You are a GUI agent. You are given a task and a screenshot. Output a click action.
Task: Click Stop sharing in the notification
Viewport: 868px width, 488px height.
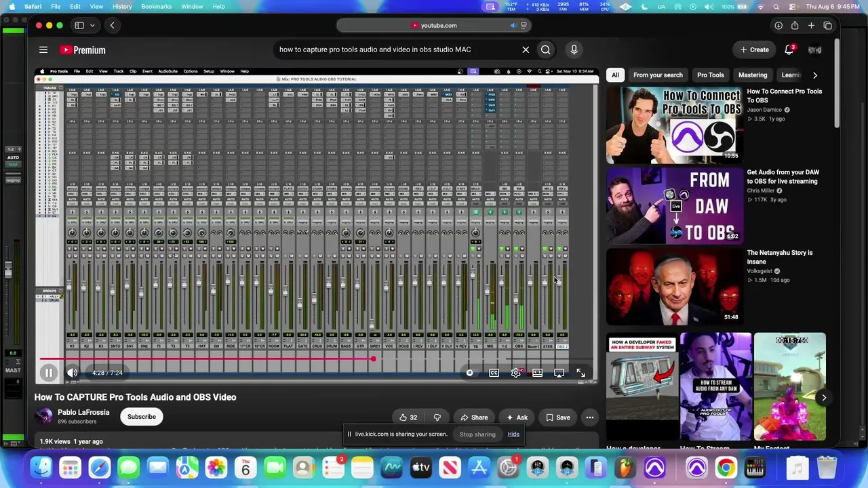[477, 434]
